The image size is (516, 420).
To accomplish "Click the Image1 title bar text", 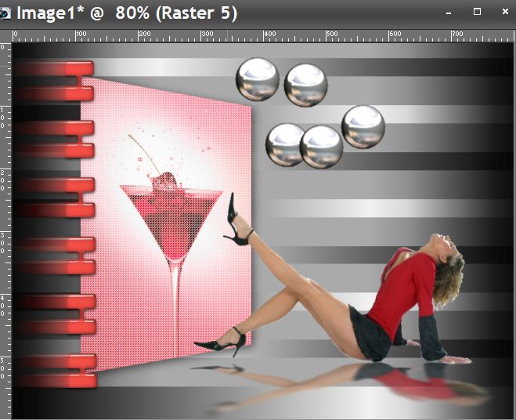I will [x=127, y=13].
